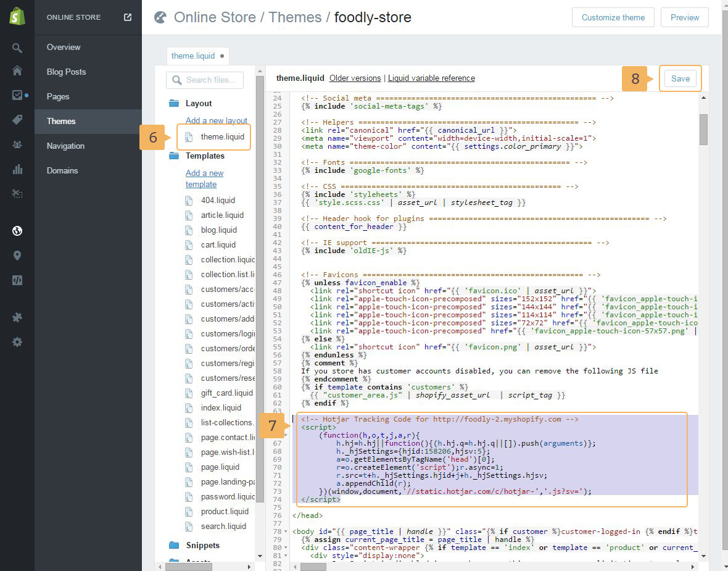Go to Home via sidebar icon
The width and height of the screenshot is (728, 571).
(17, 70)
